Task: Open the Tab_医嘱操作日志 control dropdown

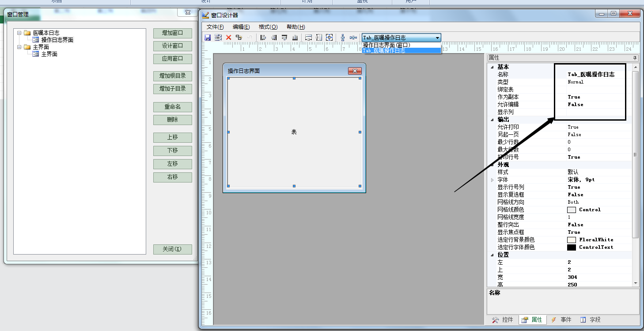Action: pos(437,38)
